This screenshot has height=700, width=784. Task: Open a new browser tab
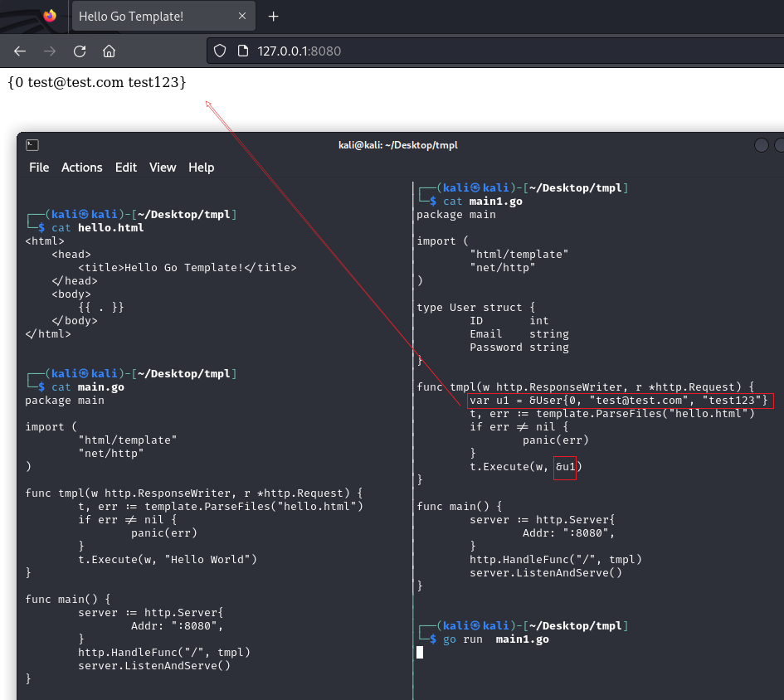point(274,17)
